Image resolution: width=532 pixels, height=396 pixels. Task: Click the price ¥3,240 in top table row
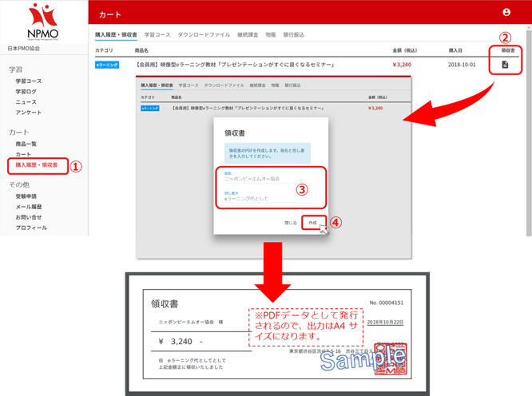tap(402, 65)
